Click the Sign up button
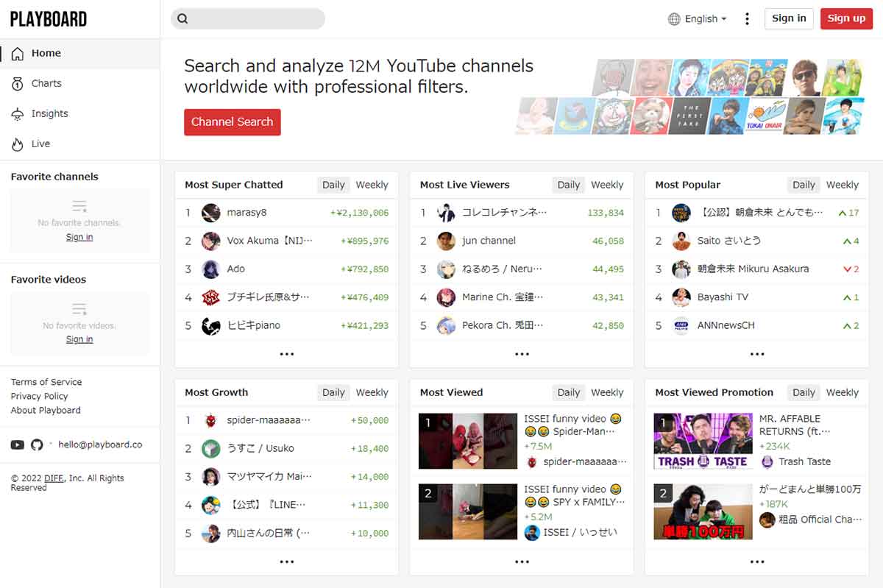This screenshot has height=588, width=883. pos(846,18)
